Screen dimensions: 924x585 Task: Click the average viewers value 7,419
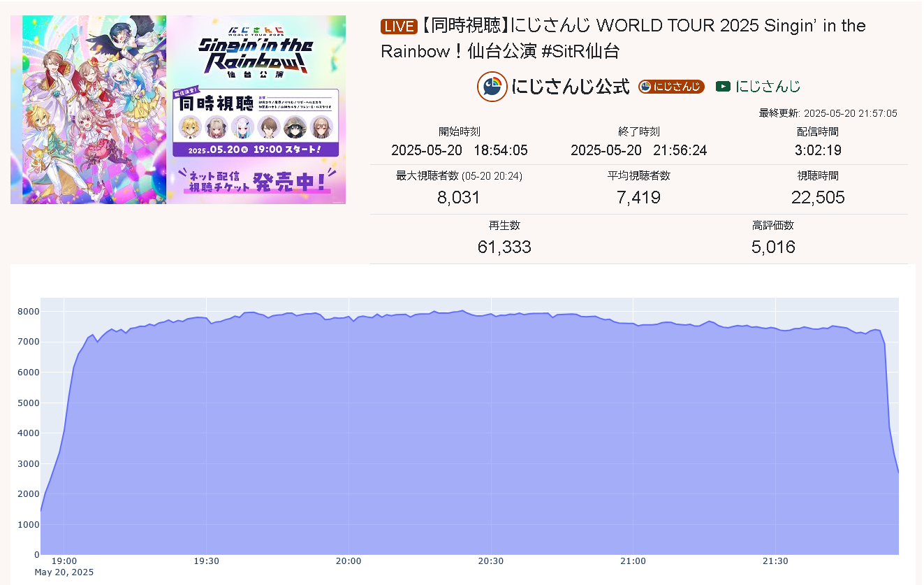tap(639, 198)
